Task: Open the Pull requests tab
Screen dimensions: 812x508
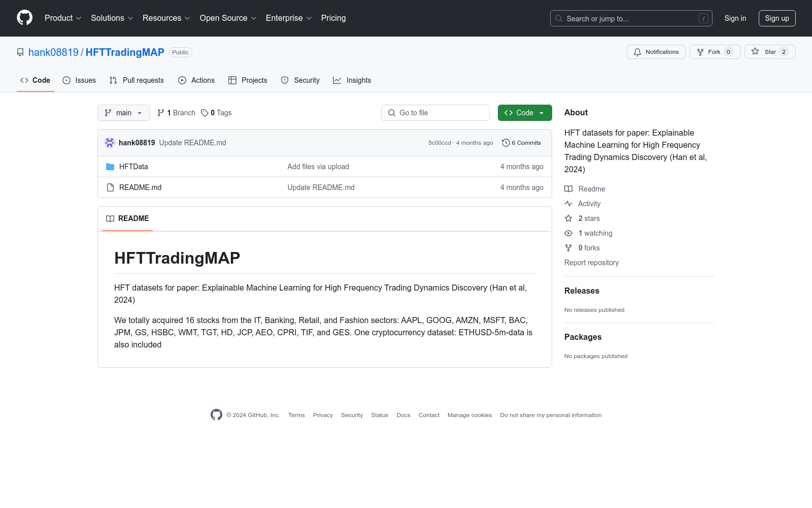Action: pos(137,80)
